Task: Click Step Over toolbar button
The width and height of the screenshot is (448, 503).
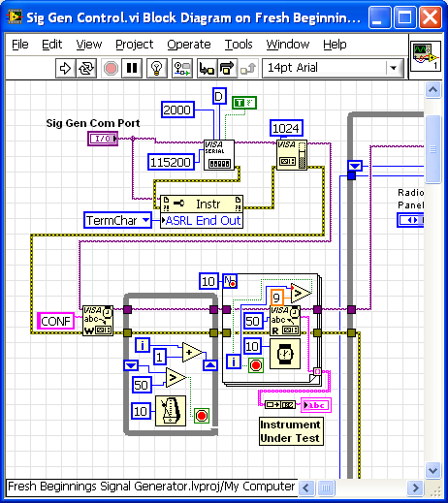Action: click(228, 68)
